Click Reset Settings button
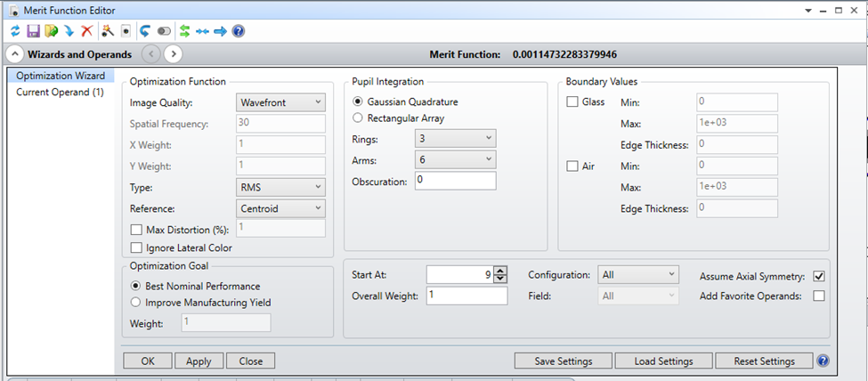The width and height of the screenshot is (868, 381). (x=765, y=361)
